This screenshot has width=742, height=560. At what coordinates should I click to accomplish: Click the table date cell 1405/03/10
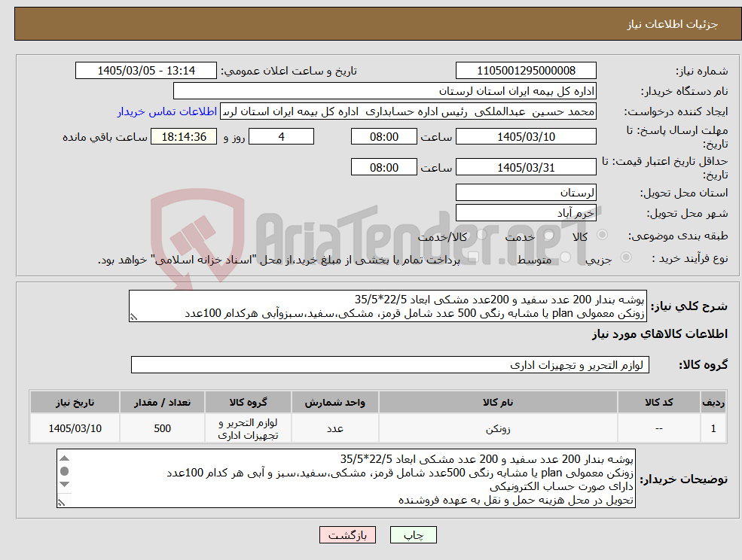(75, 428)
